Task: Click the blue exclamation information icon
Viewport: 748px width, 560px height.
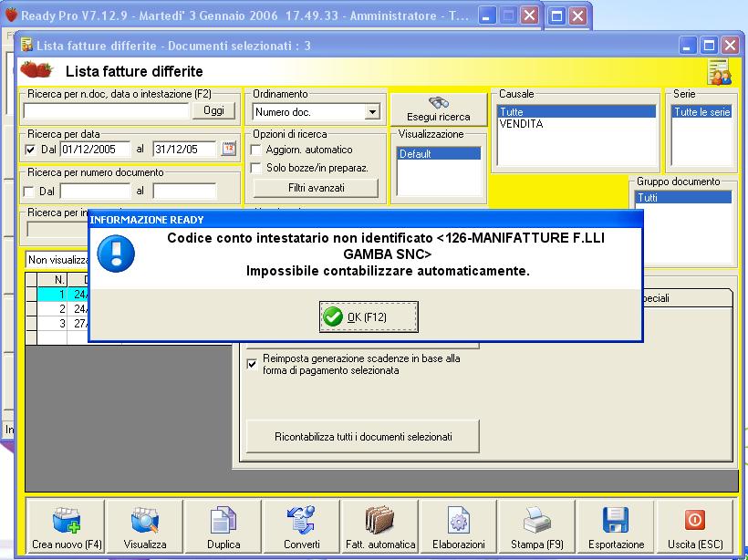Action: 116,254
